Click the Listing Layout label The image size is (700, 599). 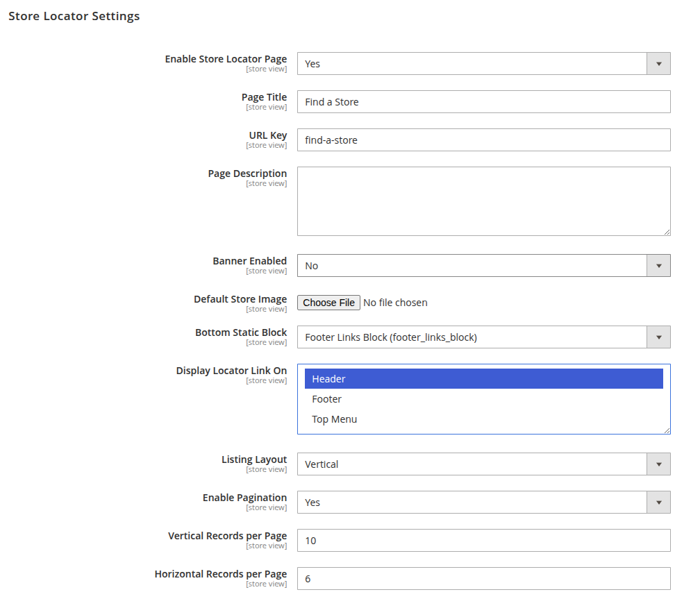tap(254, 459)
